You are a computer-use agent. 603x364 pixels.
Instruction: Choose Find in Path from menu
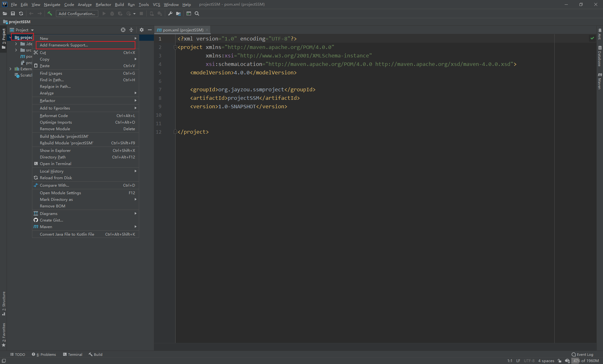point(85,80)
